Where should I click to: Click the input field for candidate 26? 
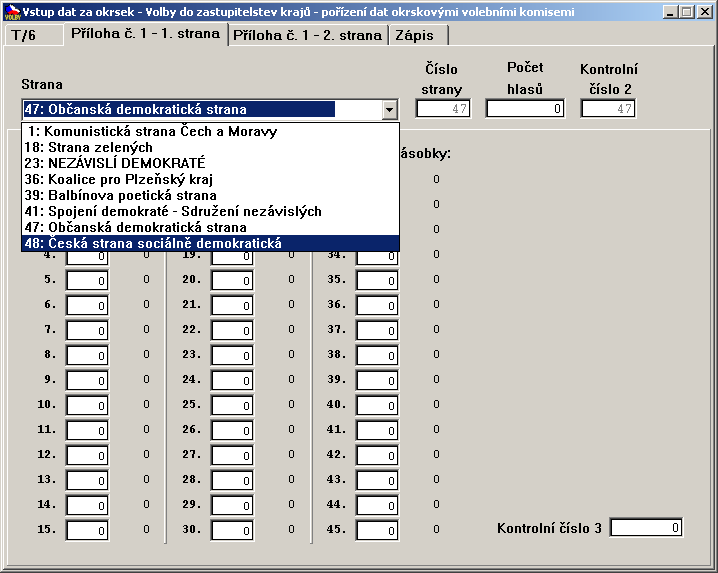pos(232,430)
